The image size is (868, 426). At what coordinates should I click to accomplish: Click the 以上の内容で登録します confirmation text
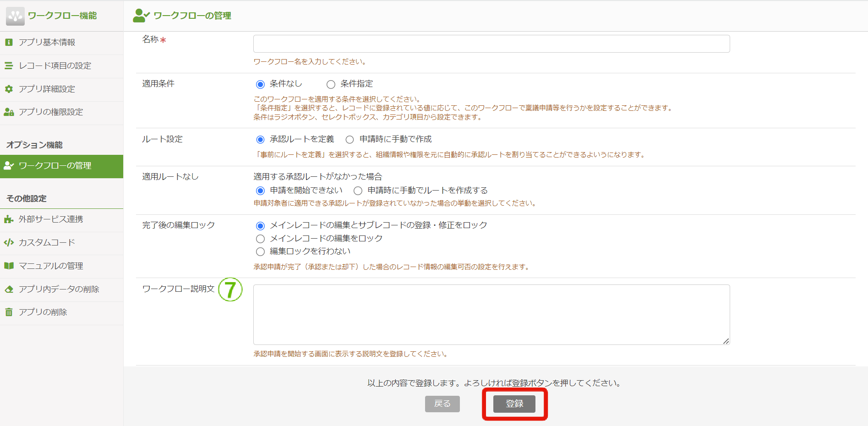(x=495, y=383)
